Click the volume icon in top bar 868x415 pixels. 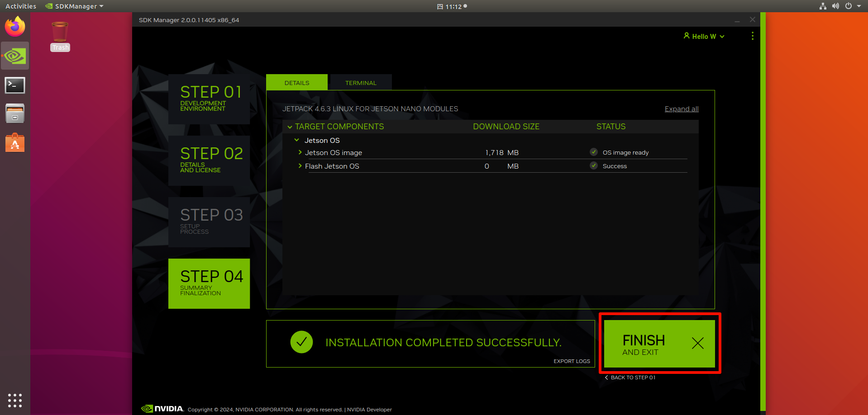tap(835, 6)
